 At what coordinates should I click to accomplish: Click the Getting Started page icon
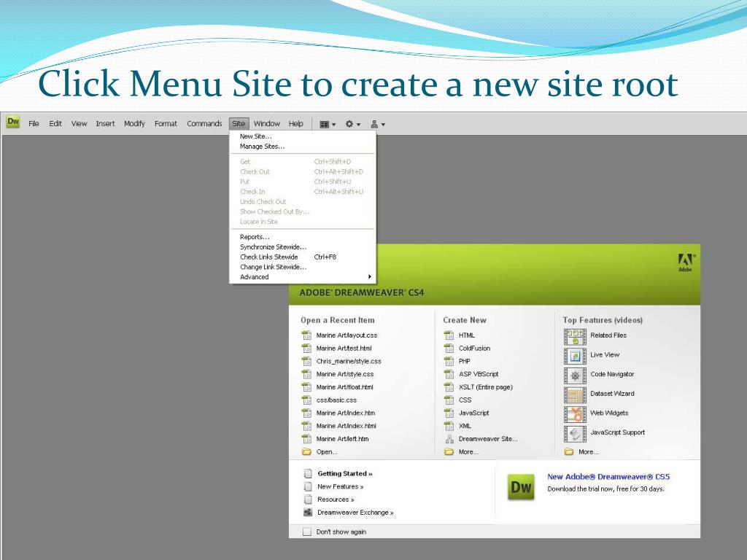click(x=309, y=474)
